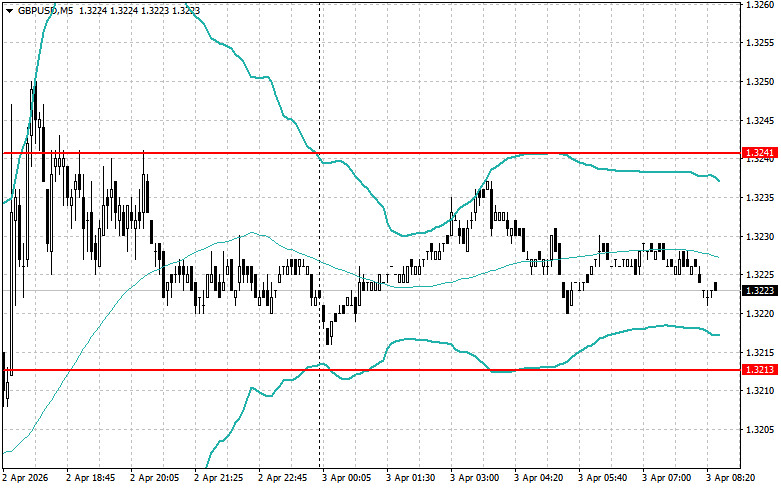This screenshot has width=781, height=489.
Task: Click the 2 Apr 20:05 time label
Action: point(154,478)
